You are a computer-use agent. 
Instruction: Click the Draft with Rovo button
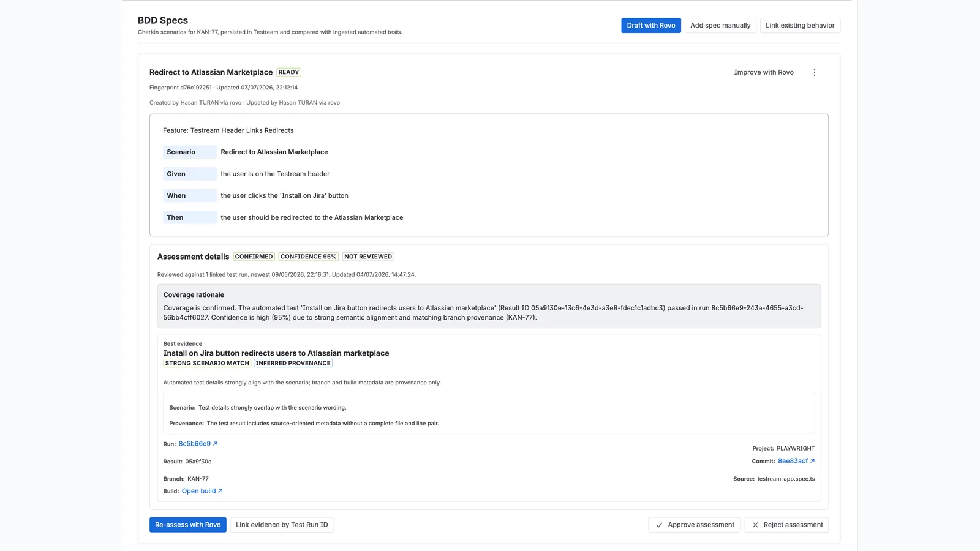coord(651,25)
